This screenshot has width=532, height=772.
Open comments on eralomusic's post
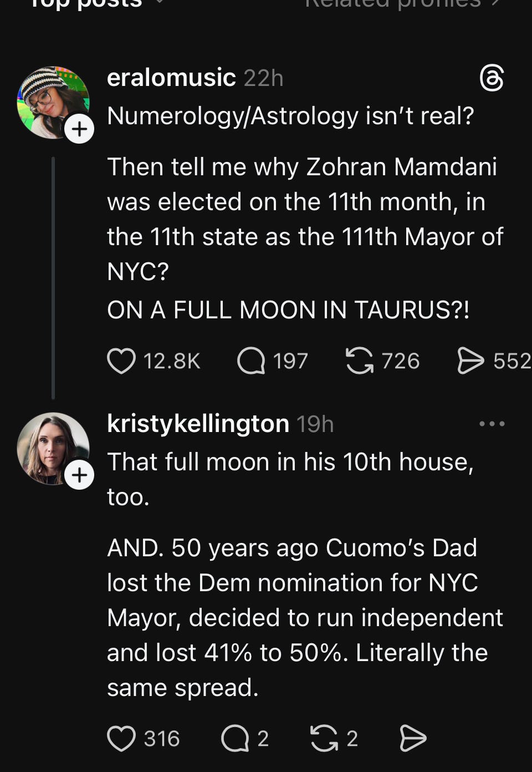[x=251, y=361]
